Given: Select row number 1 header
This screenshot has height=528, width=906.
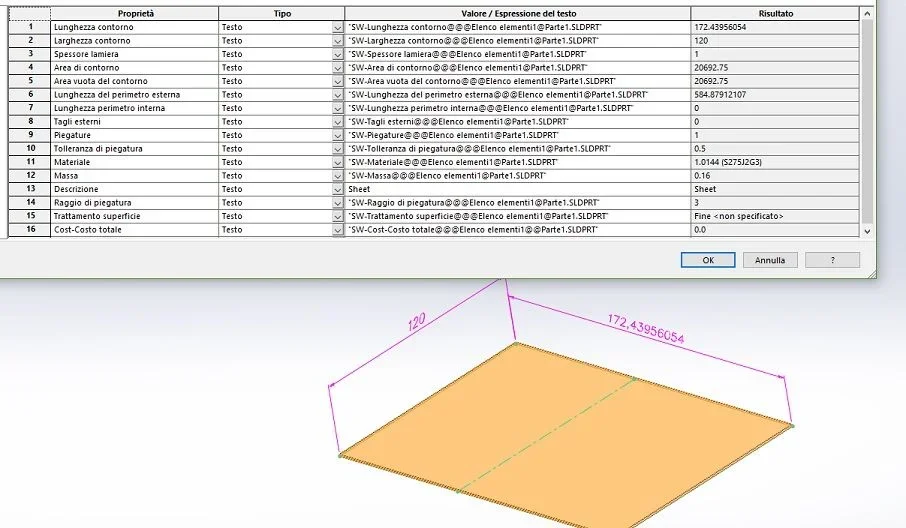Looking at the screenshot, I should (30, 27).
